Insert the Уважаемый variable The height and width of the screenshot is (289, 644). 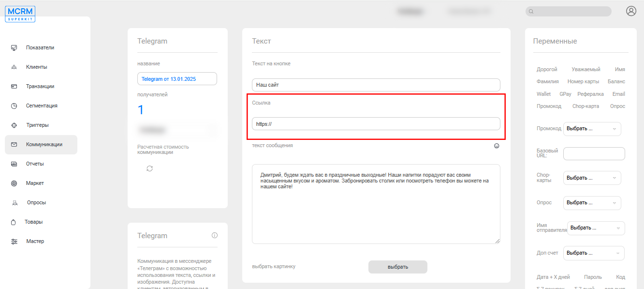coord(586,69)
